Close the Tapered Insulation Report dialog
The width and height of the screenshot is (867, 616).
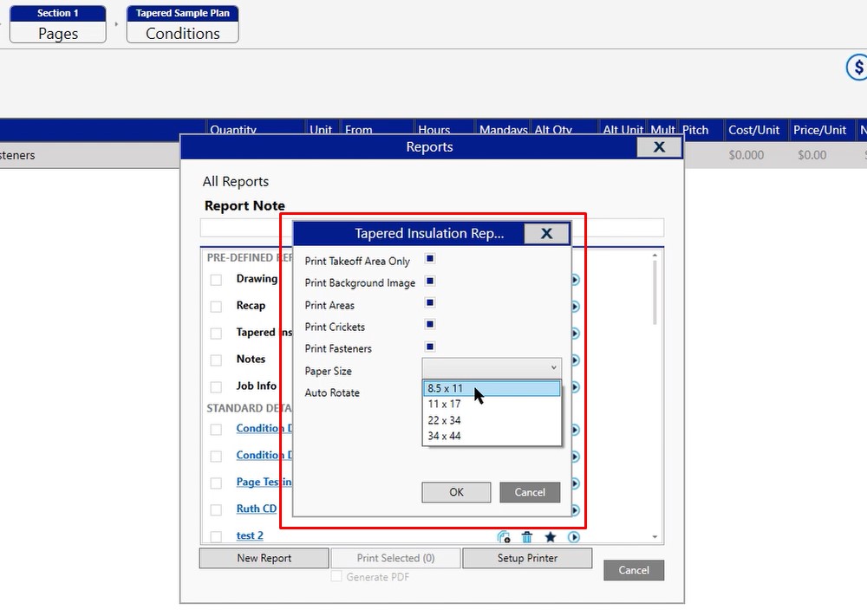coord(546,233)
